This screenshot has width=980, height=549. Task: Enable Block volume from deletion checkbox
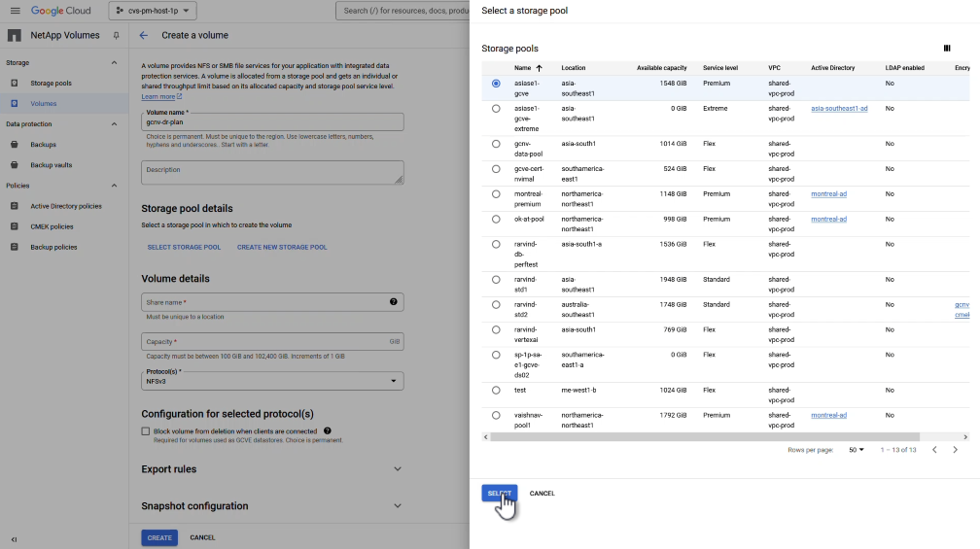pyautogui.click(x=146, y=430)
